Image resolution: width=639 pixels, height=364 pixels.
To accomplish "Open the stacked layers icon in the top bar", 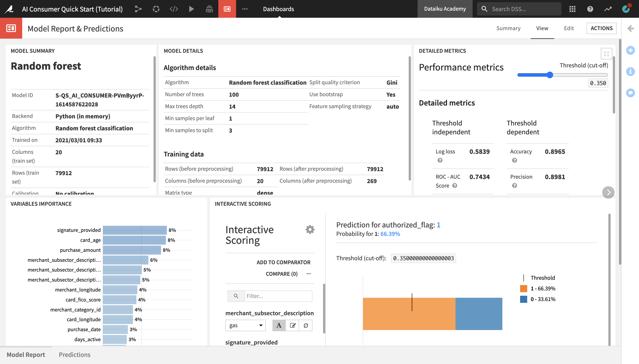I will click(209, 9).
